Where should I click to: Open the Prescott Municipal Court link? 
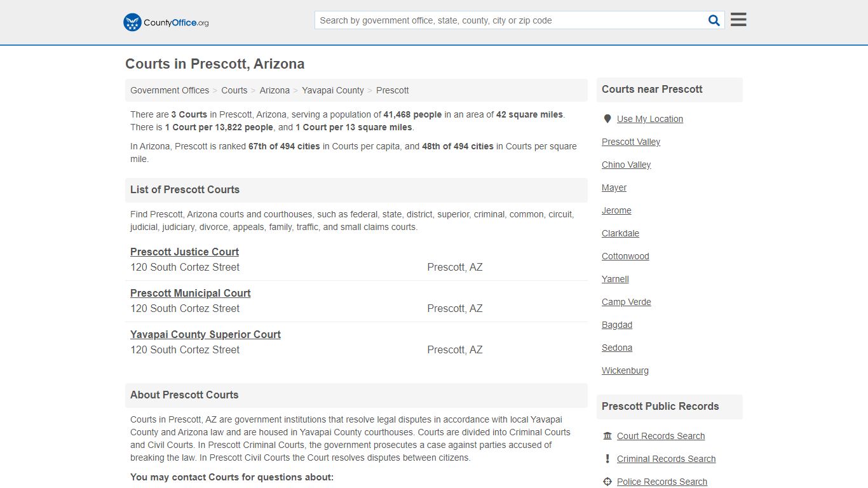coord(190,293)
